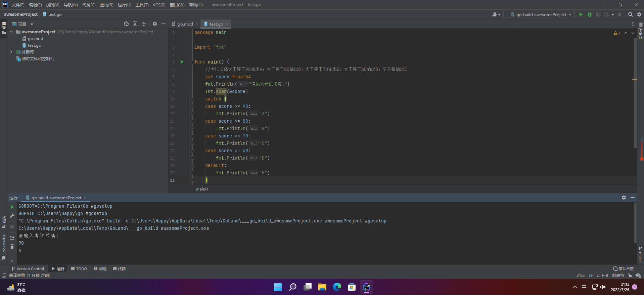The width and height of the screenshot is (644, 295).
Task: Click awesomeProject breadcrumb in navigation bar
Action: (21, 14)
